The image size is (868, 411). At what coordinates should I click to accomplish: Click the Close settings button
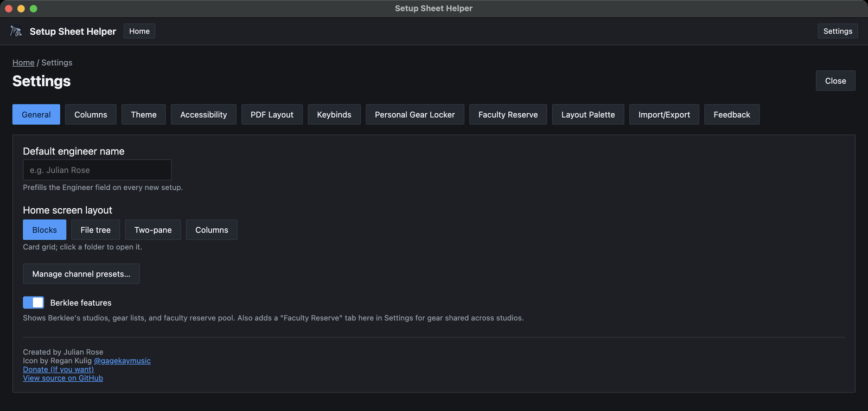[835, 81]
